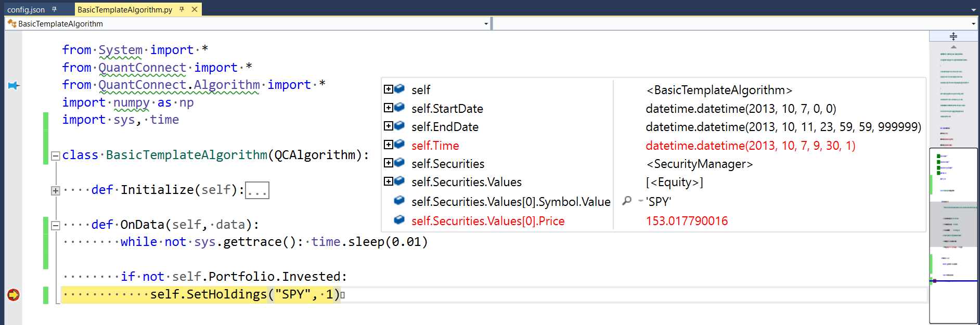Click the self.StartDate datetime value
980x325 pixels.
click(741, 109)
